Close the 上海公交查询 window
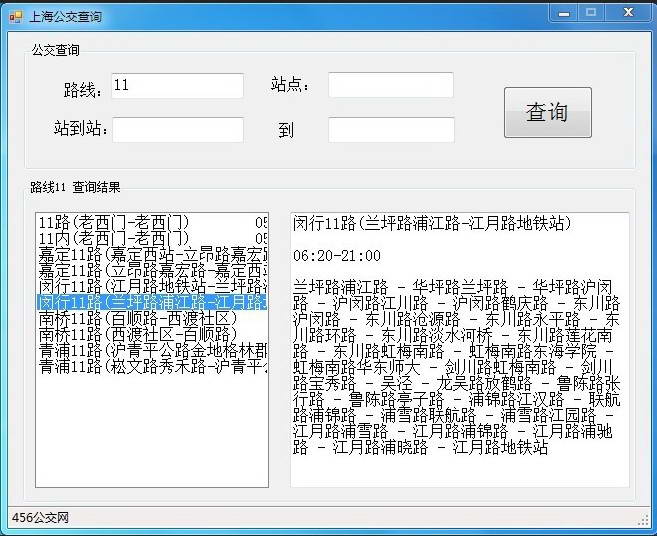Image resolution: width=657 pixels, height=536 pixels. point(628,13)
